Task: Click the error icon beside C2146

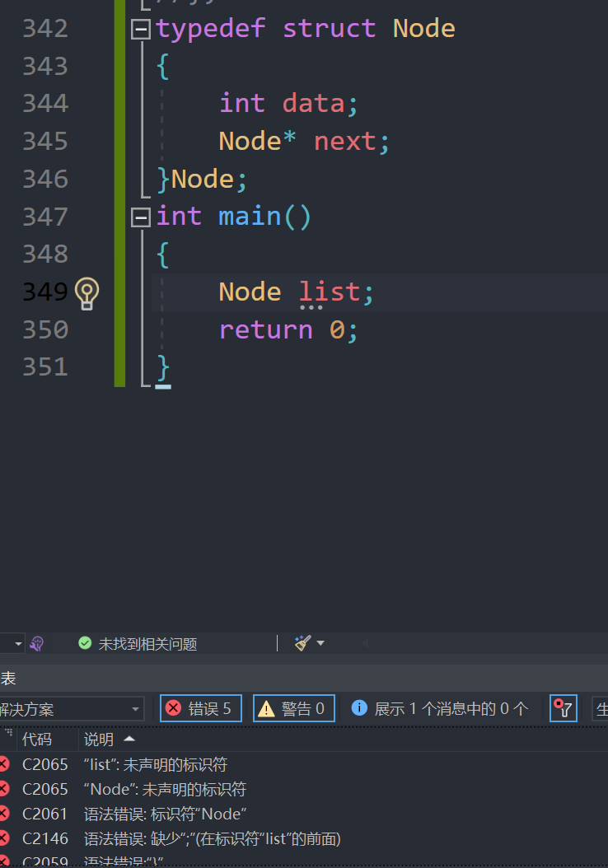Action: click(x=3, y=838)
